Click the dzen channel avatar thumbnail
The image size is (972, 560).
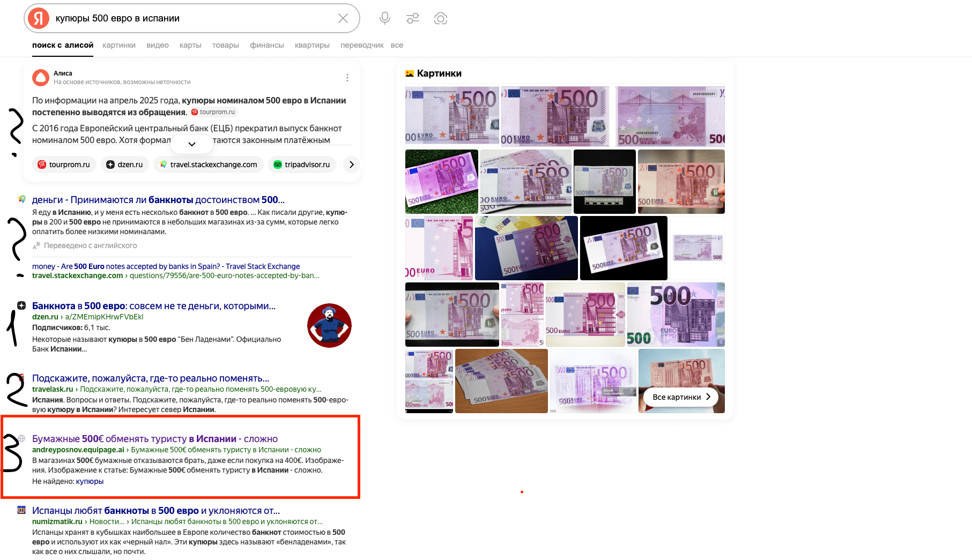(329, 325)
